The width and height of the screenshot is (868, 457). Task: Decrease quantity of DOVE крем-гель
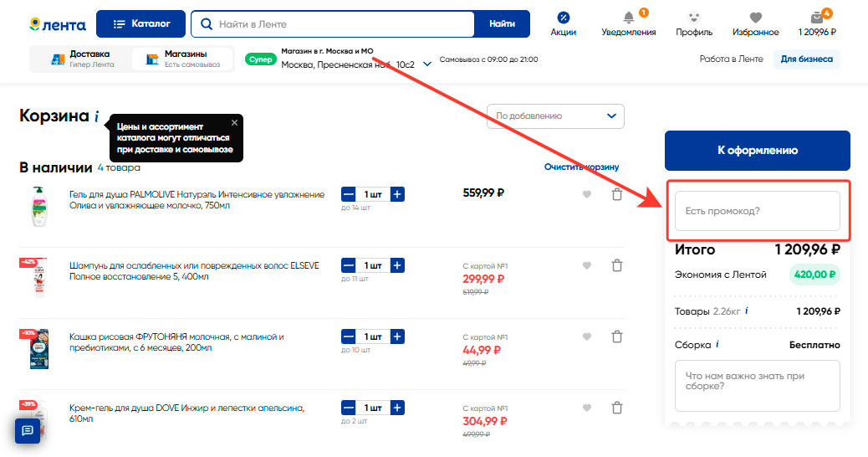[348, 408]
